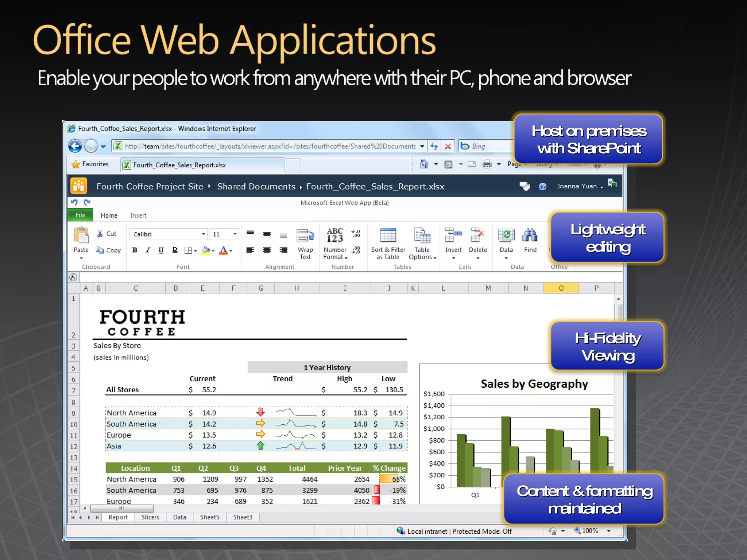Viewport: 747px width, 560px height.
Task: Open the File tab
Action: 80,215
